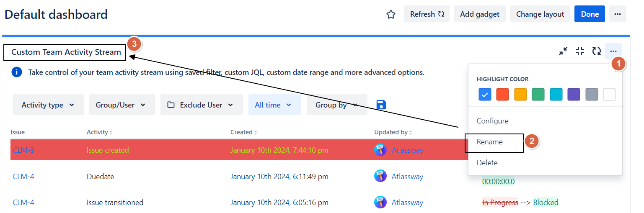
Task: Choose the red highlight color swatch
Action: [502, 95]
